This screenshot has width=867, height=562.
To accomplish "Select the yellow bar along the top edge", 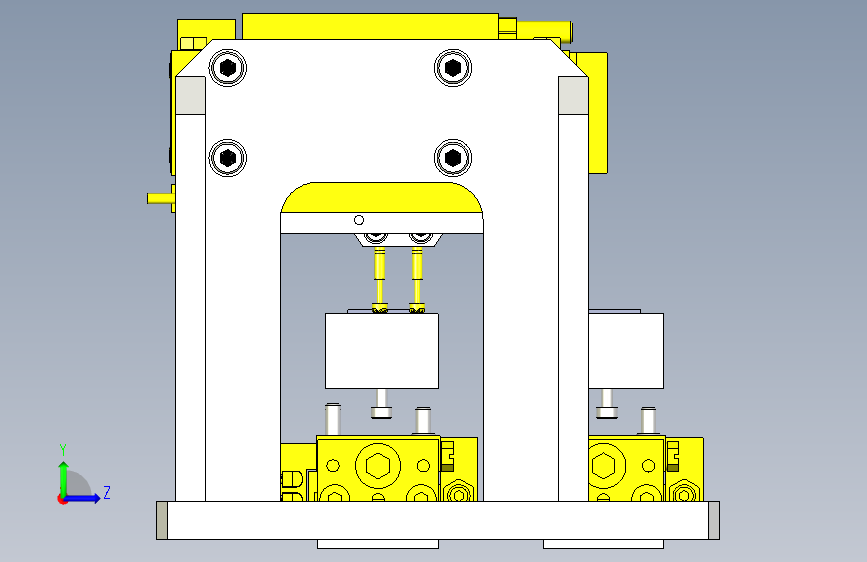I will click(x=370, y=26).
